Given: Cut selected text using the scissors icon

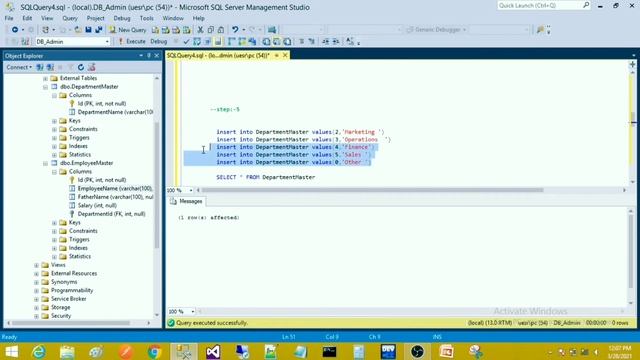Looking at the screenshot, I should [x=200, y=30].
